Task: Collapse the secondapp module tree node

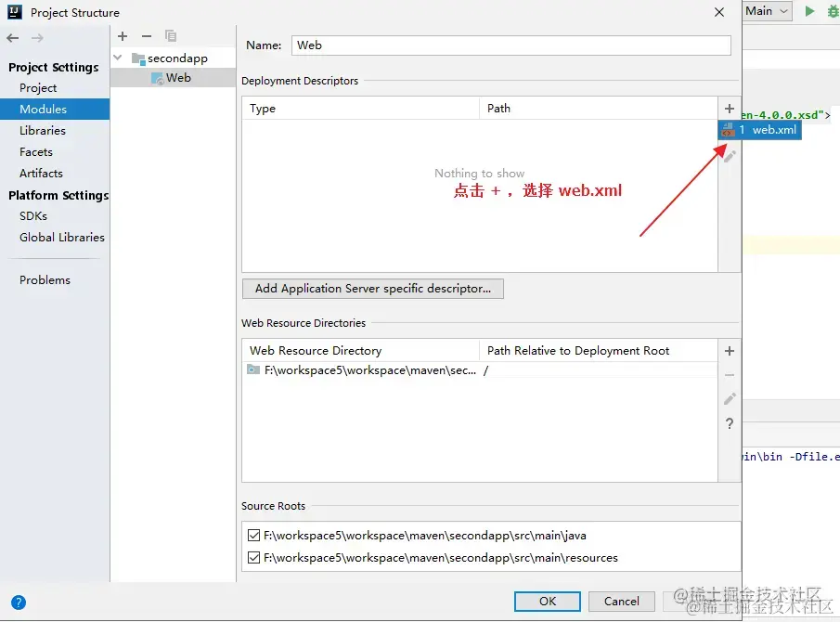Action: (x=118, y=58)
